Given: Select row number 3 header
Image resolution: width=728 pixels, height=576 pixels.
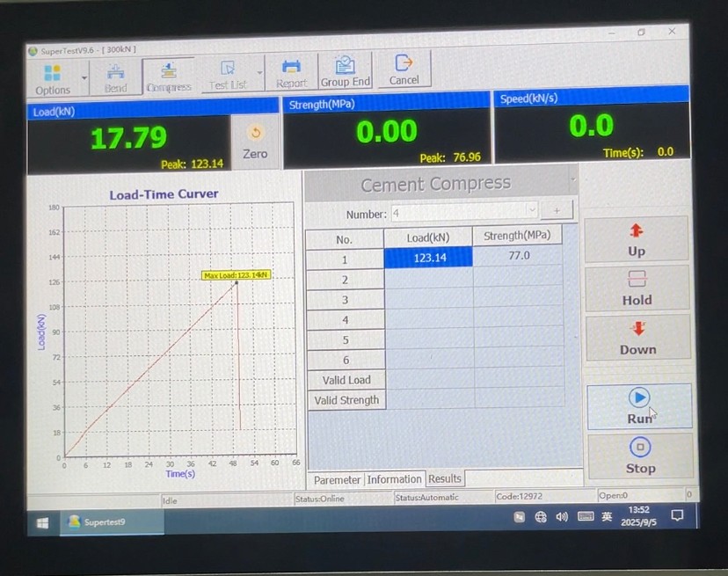Looking at the screenshot, I should [345, 300].
